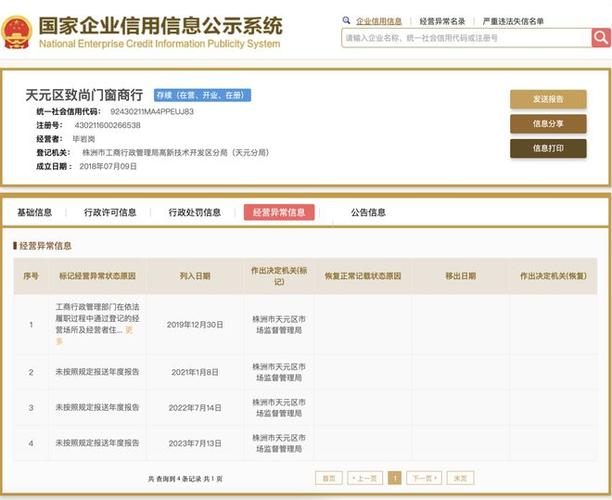Go to the 末页 last page button
Screen dimensions: 612x500
461,478
